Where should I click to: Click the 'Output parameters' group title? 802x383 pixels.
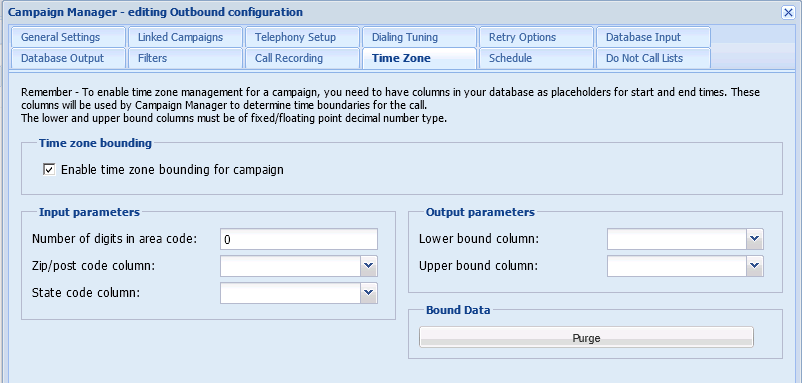[x=480, y=212]
